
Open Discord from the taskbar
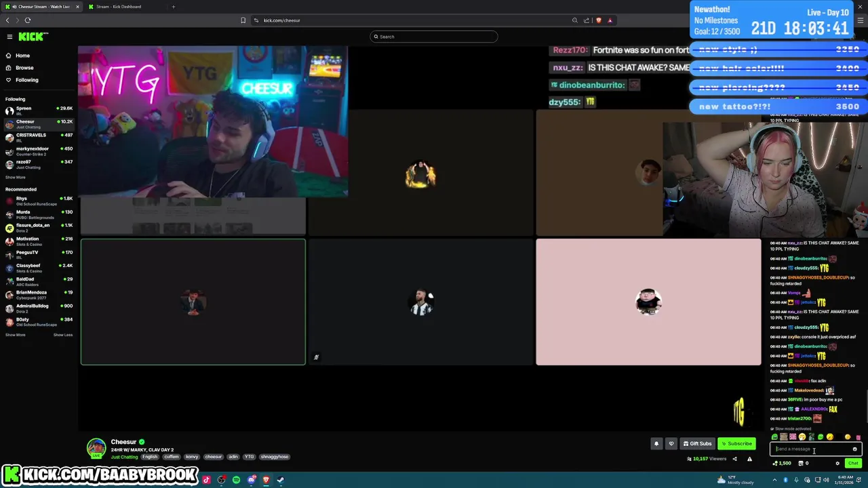251,480
